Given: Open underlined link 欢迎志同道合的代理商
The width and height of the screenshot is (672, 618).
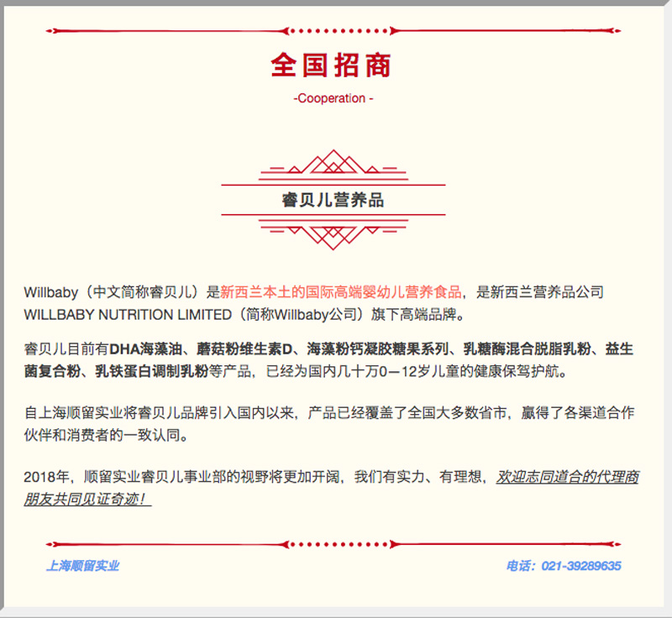Looking at the screenshot, I should (567, 477).
